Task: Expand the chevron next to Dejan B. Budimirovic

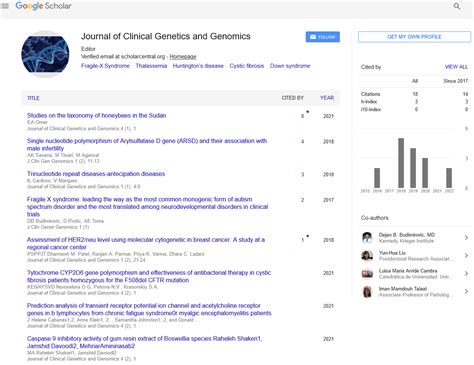Action: 466,238
